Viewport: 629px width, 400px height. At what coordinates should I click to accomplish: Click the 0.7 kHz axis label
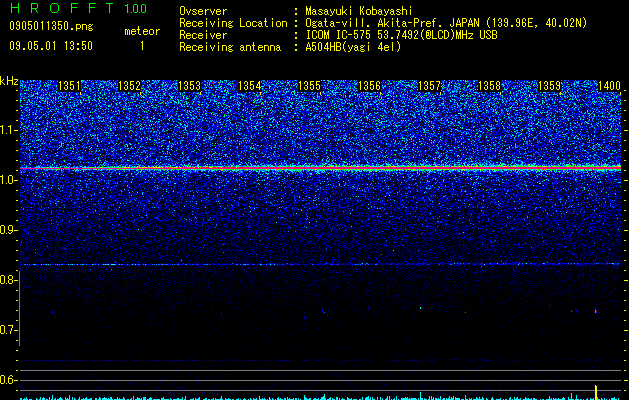coord(9,330)
